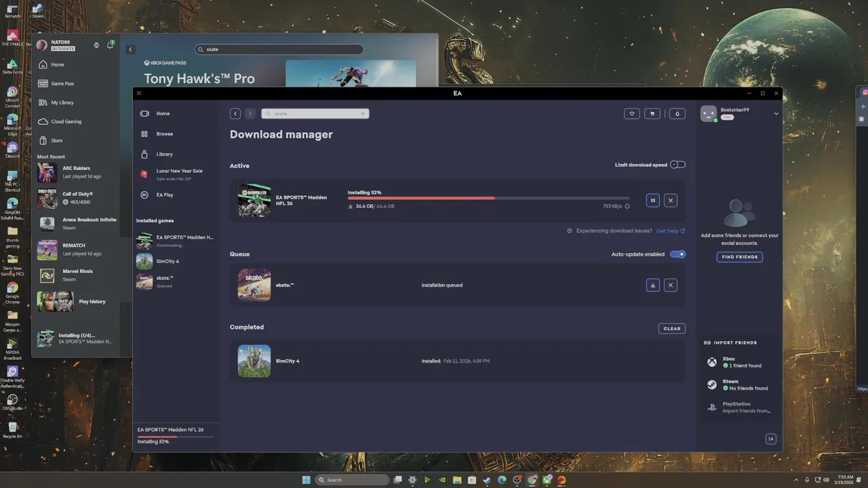Pause the Madden NFL 26 download
This screenshot has height=488, width=868.
(653, 201)
